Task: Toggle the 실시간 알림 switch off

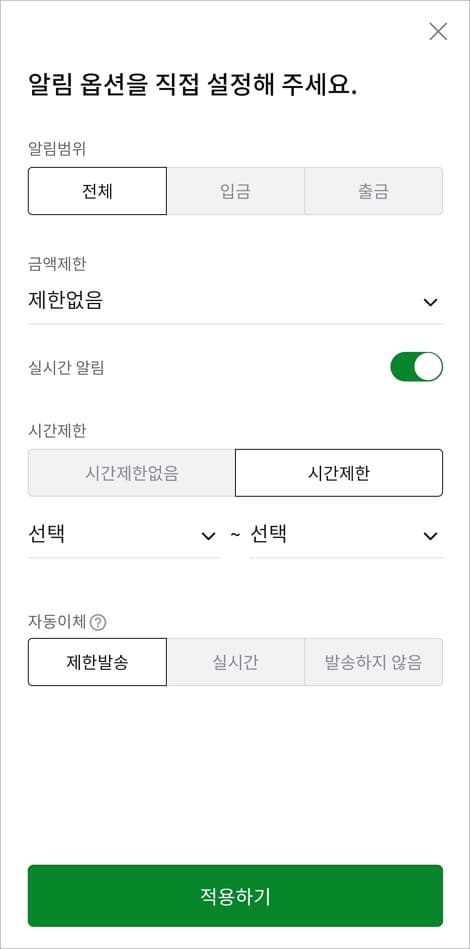Action: pyautogui.click(x=417, y=367)
